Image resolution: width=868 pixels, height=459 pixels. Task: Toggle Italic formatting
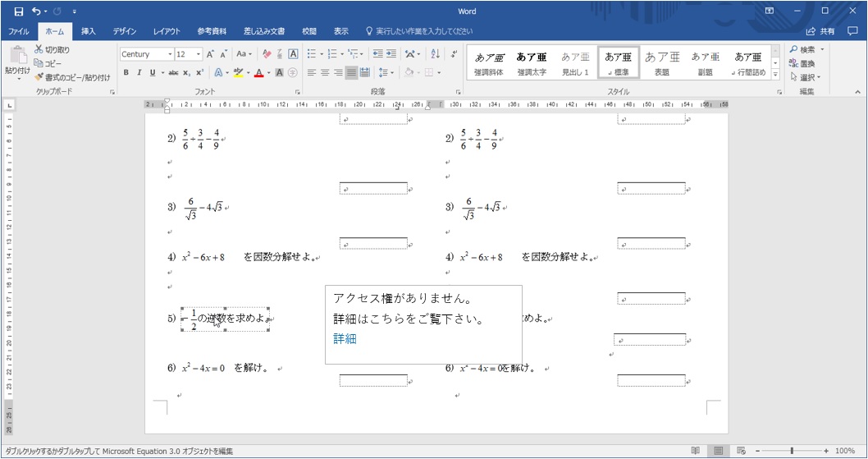click(139, 73)
